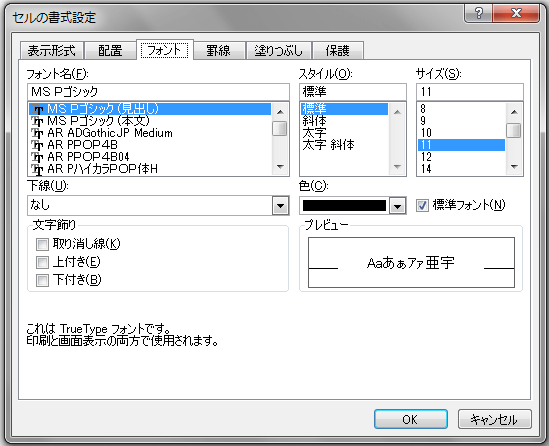The height and width of the screenshot is (446, 549).
Task: Open the 下線 underline dropdown
Action: (x=280, y=205)
